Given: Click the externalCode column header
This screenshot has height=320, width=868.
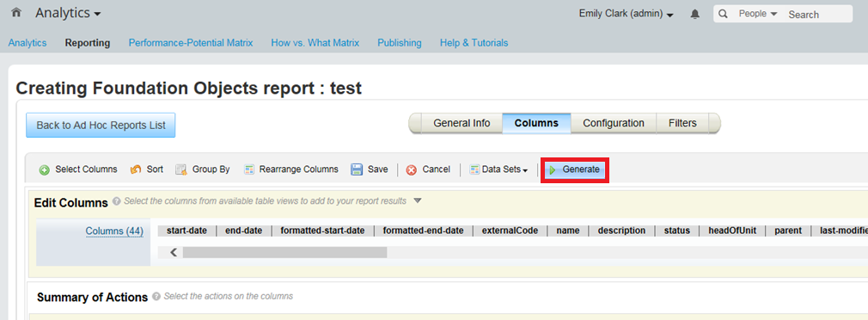Looking at the screenshot, I should pos(510,231).
